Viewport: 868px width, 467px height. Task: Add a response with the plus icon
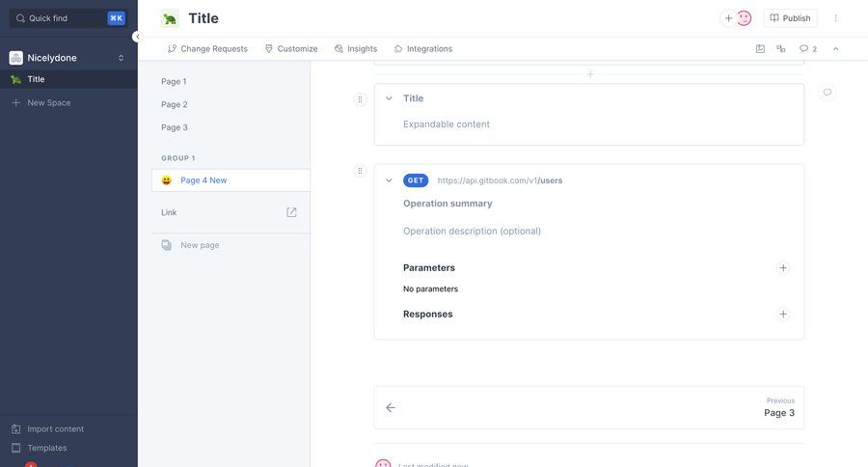783,315
